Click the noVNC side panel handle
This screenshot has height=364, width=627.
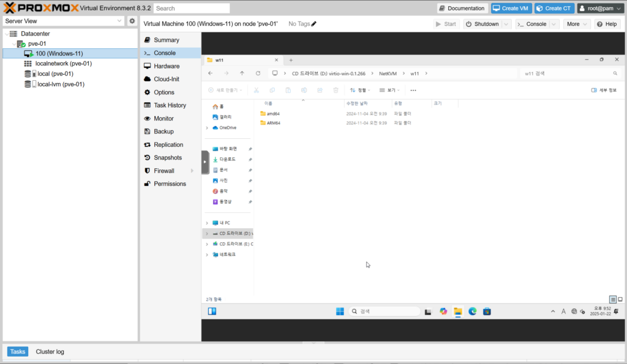(205, 162)
